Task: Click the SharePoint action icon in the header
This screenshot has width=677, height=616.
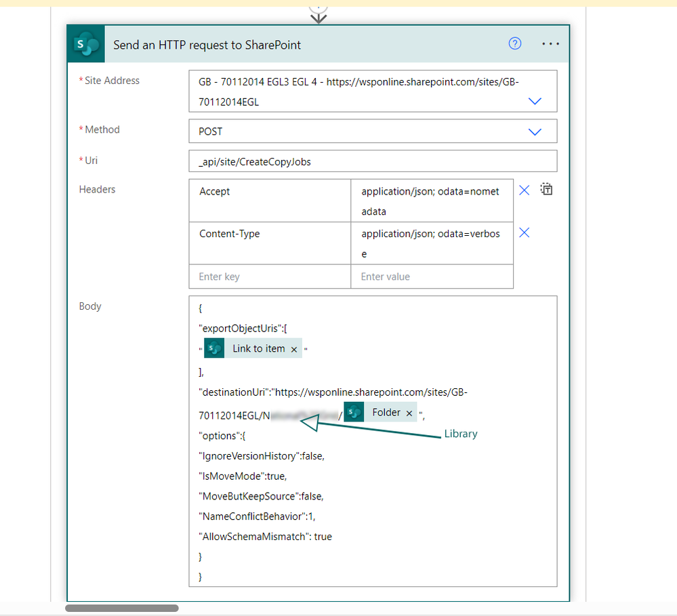Action: 86,44
